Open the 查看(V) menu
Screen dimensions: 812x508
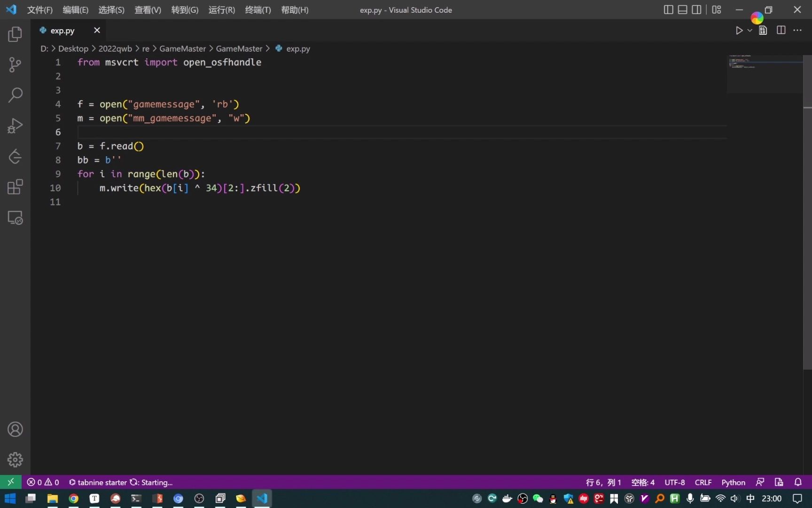(x=148, y=10)
